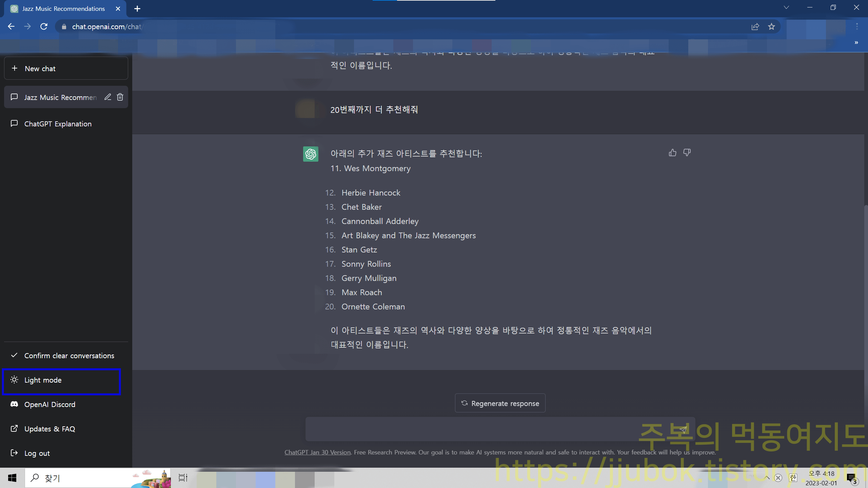Click the delete icon on Jazz Music Recommen

(120, 97)
